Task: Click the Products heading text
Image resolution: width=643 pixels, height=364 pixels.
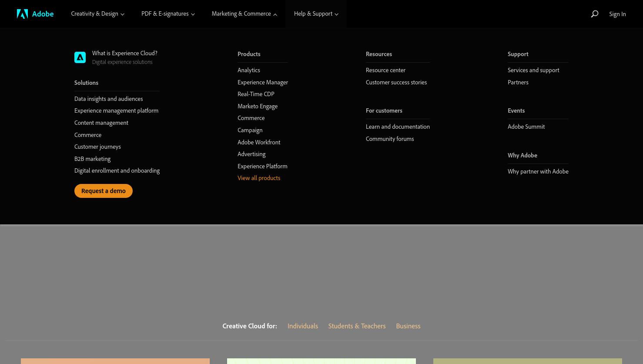Action: [249, 54]
